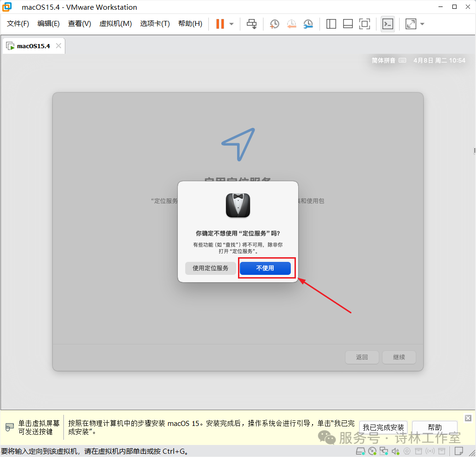Pause the virtual machine with the orange button
This screenshot has height=457, width=476.
pyautogui.click(x=220, y=24)
